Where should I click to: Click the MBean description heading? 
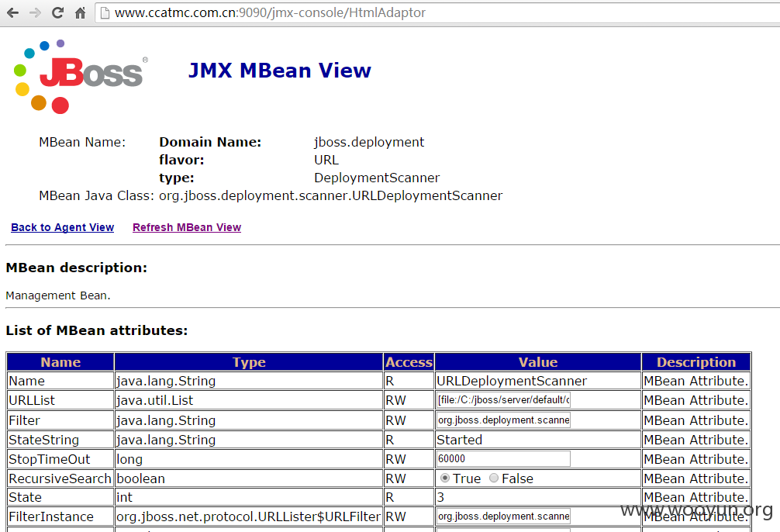coord(77,268)
